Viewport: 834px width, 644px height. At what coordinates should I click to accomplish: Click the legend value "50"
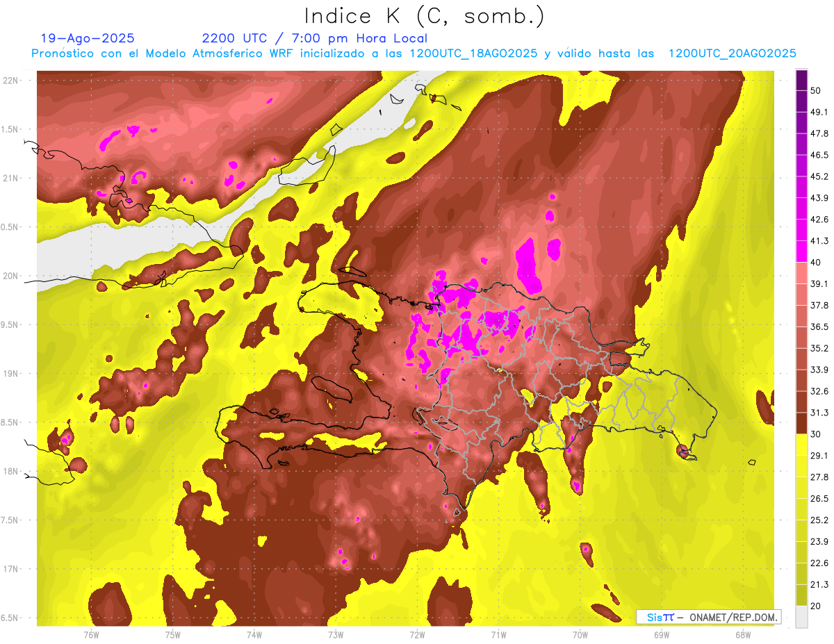(x=816, y=90)
